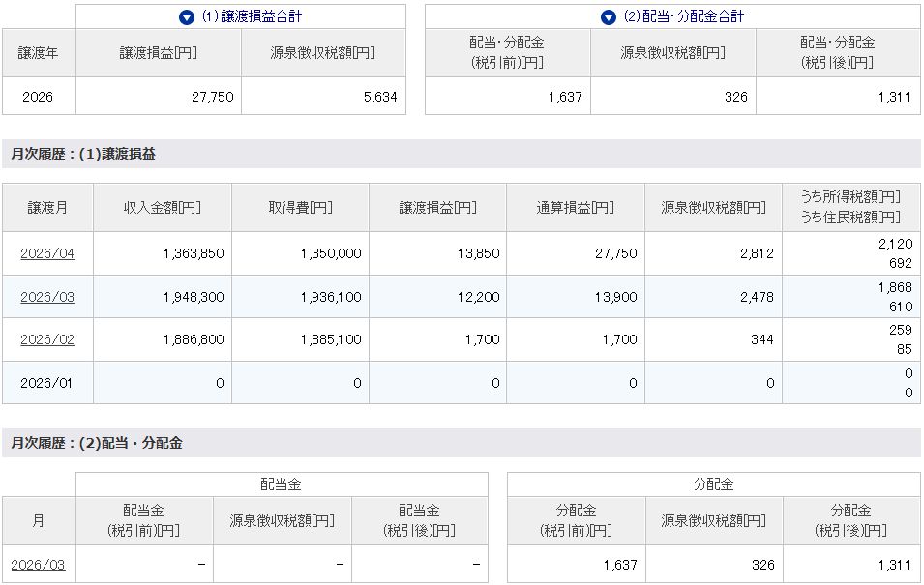Click the 収入金額[円] column header
Screen dimensions: 924x585
tap(163, 208)
